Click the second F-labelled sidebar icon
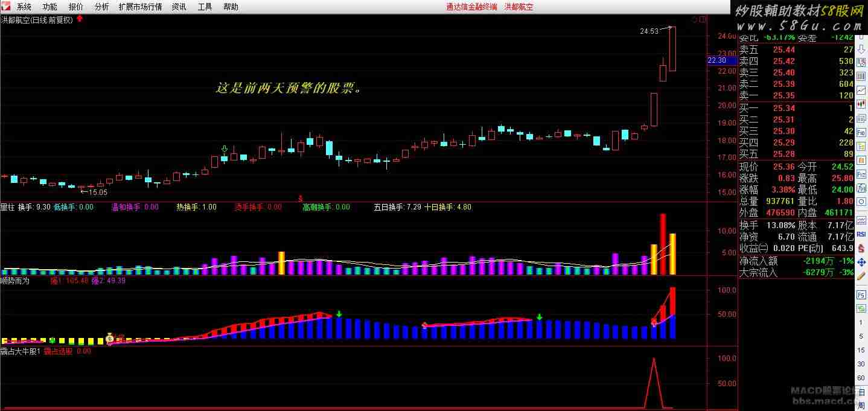868x411 pixels. pyautogui.click(x=862, y=173)
